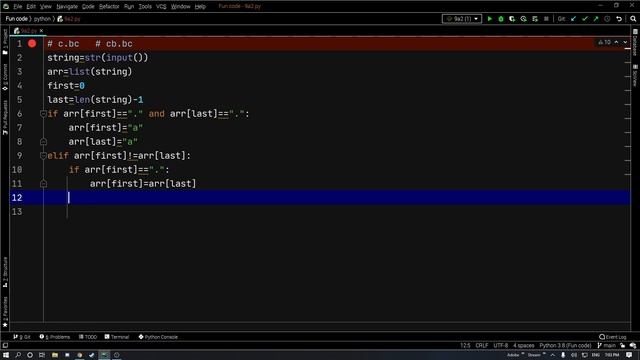The width and height of the screenshot is (640, 360).
Task: Close the 9a2.py editor tab
Action: [x=41, y=31]
